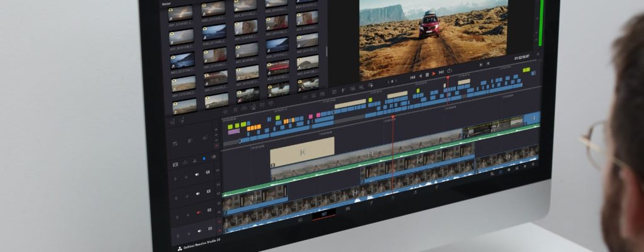
Task: Click the Master bin label
Action: pos(167,4)
